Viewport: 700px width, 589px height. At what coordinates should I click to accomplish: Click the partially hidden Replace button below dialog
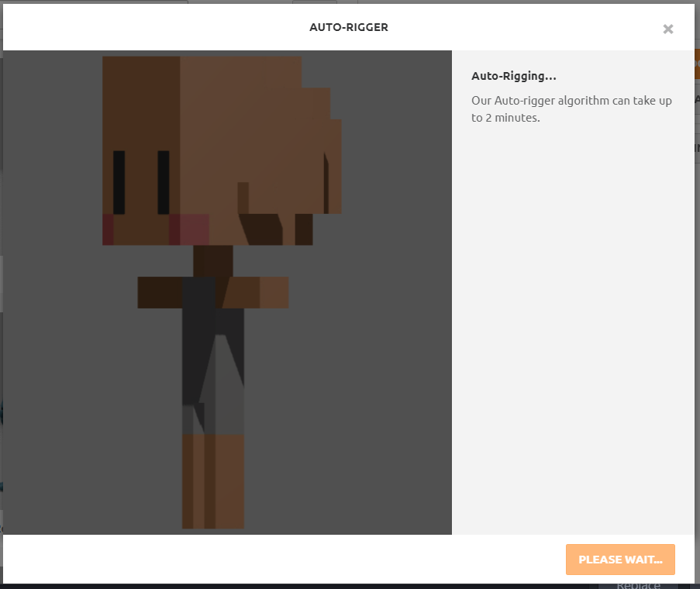coord(638,584)
